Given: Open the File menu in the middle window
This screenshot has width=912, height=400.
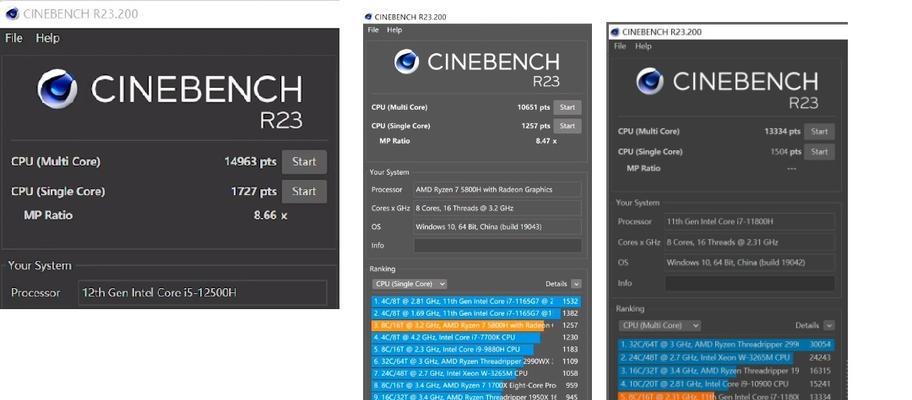Looking at the screenshot, I should click(373, 30).
